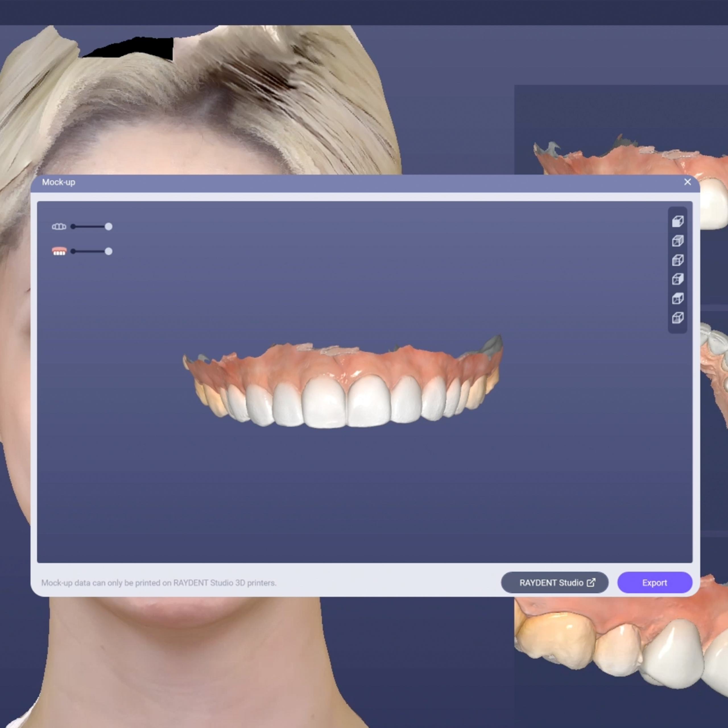Viewport: 728px width, 728px height.
Task: Set teeth outline slider to minimum endpoint
Action: click(73, 226)
